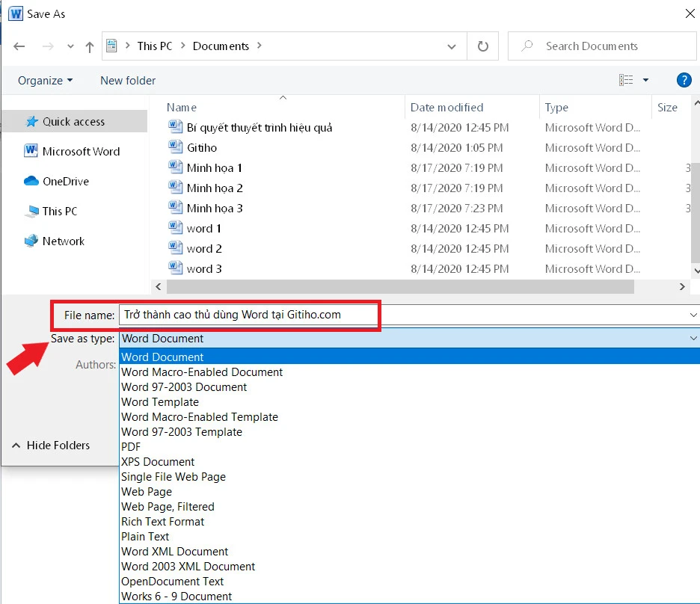
Task: Click 'This PC' in the breadcrumb path
Action: pyautogui.click(x=154, y=46)
